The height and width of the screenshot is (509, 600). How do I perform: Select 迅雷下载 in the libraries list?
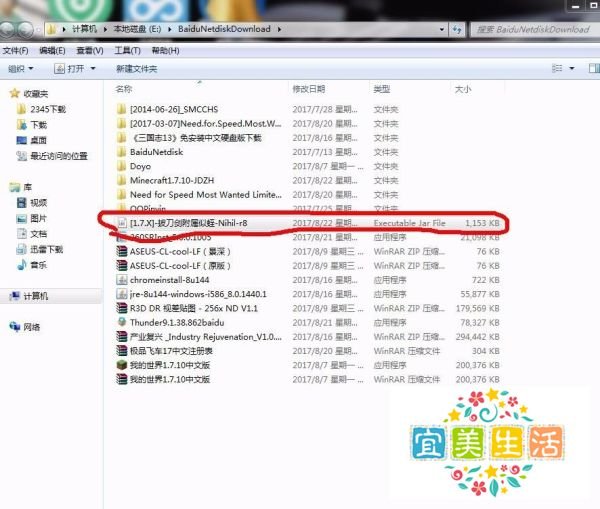point(47,250)
